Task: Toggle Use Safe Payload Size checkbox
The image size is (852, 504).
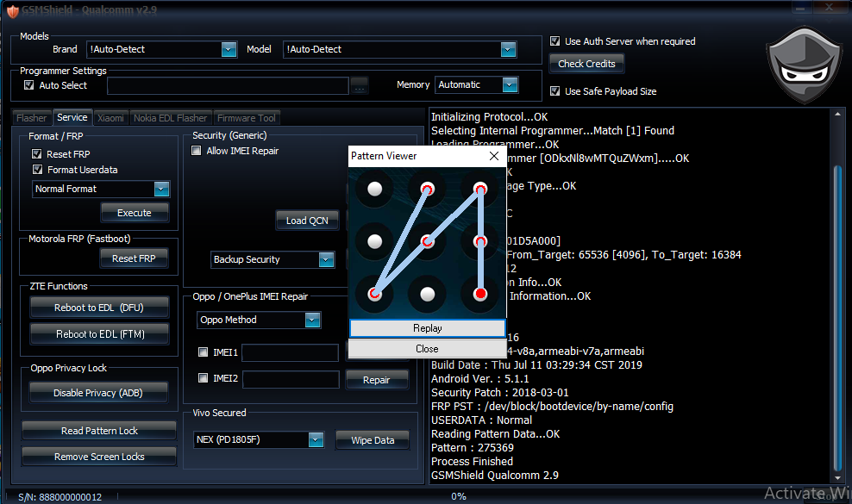Action: [554, 91]
